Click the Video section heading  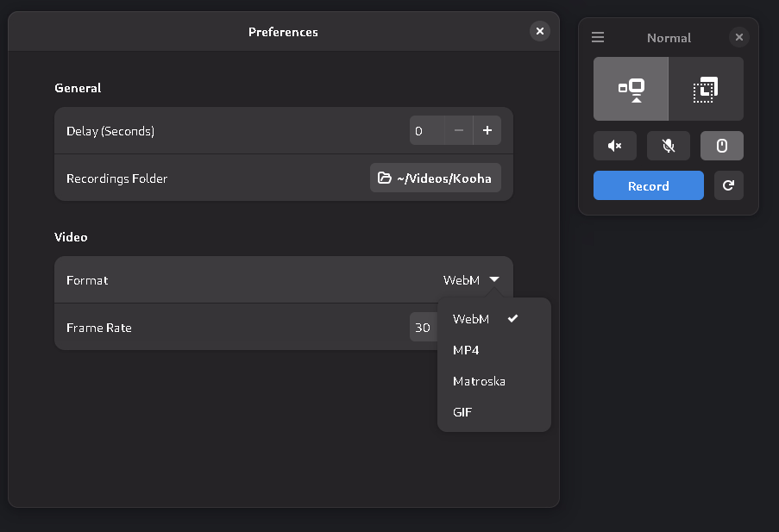(x=71, y=237)
